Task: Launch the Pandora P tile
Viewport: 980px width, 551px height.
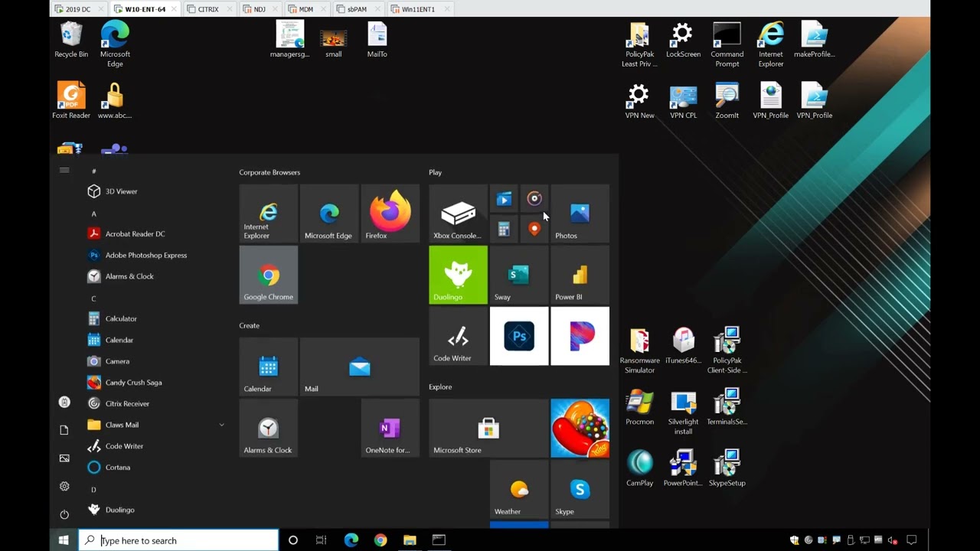Action: click(580, 336)
